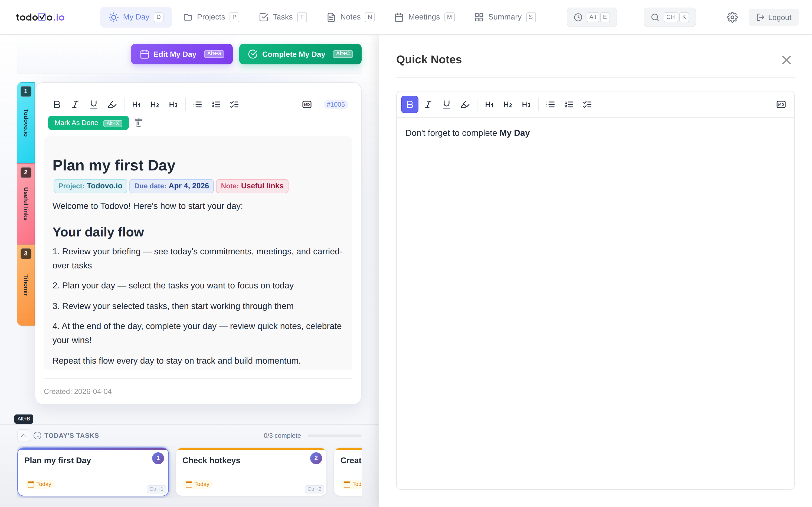Apply H1 heading in Quick Notes
Screen dimensions: 812x507
[489, 105]
